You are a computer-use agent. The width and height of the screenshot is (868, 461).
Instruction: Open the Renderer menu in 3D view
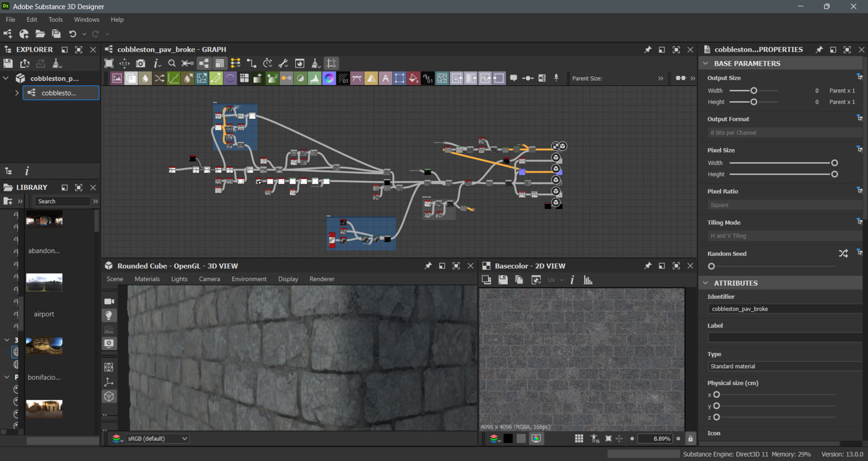[x=322, y=279]
